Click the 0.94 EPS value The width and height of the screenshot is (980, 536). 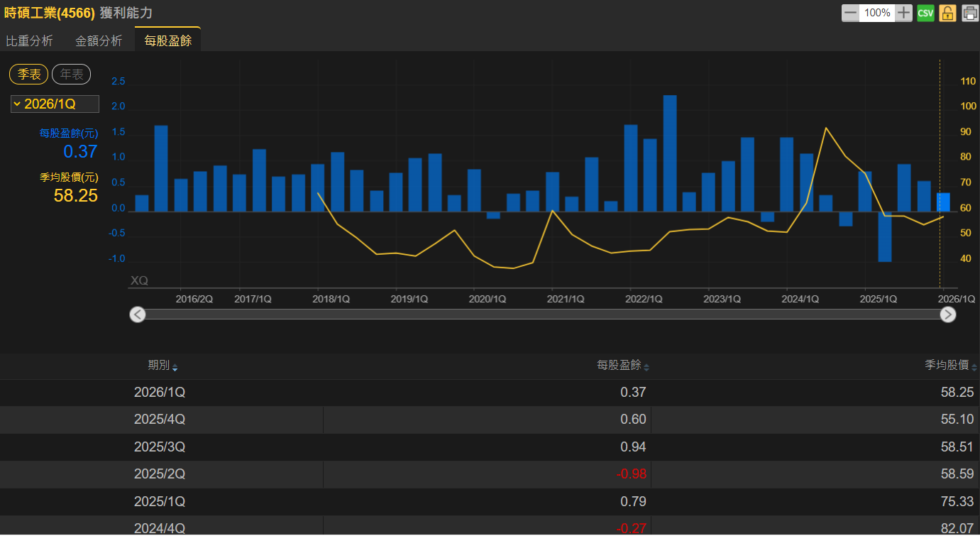(634, 447)
